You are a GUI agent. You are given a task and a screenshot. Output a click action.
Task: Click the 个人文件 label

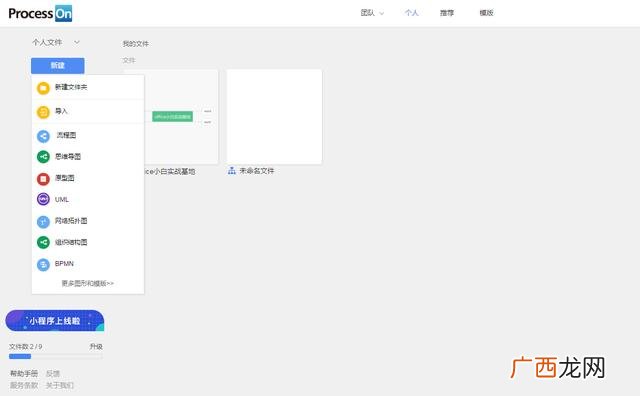[47, 42]
